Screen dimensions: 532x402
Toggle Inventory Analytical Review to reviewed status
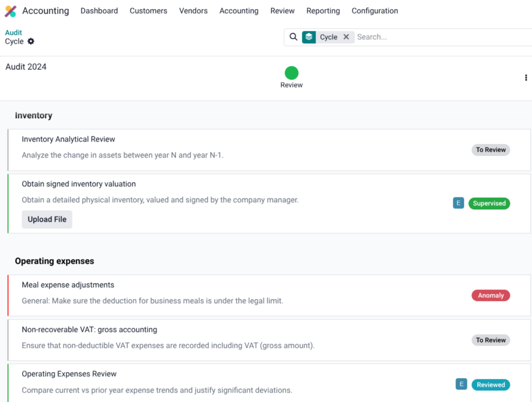(x=491, y=150)
